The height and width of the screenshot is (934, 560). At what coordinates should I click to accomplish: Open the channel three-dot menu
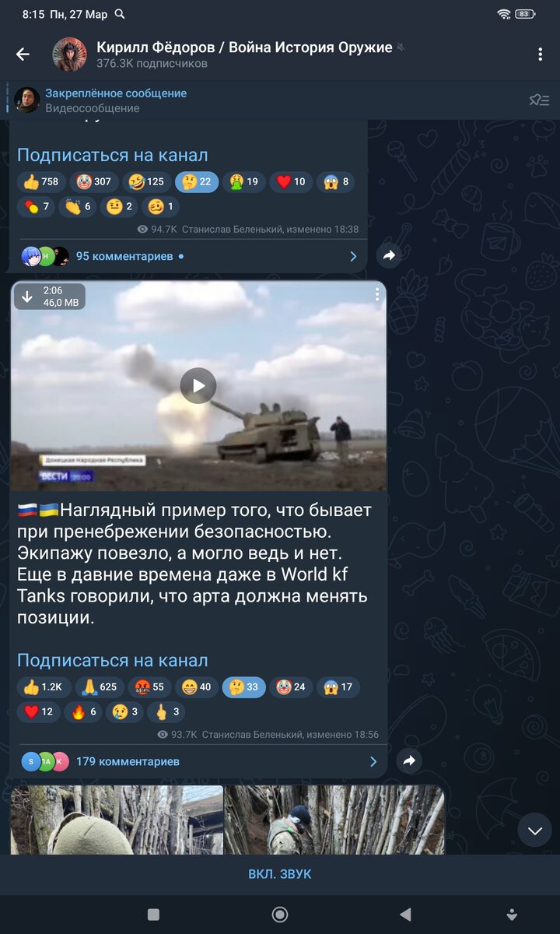click(x=540, y=54)
